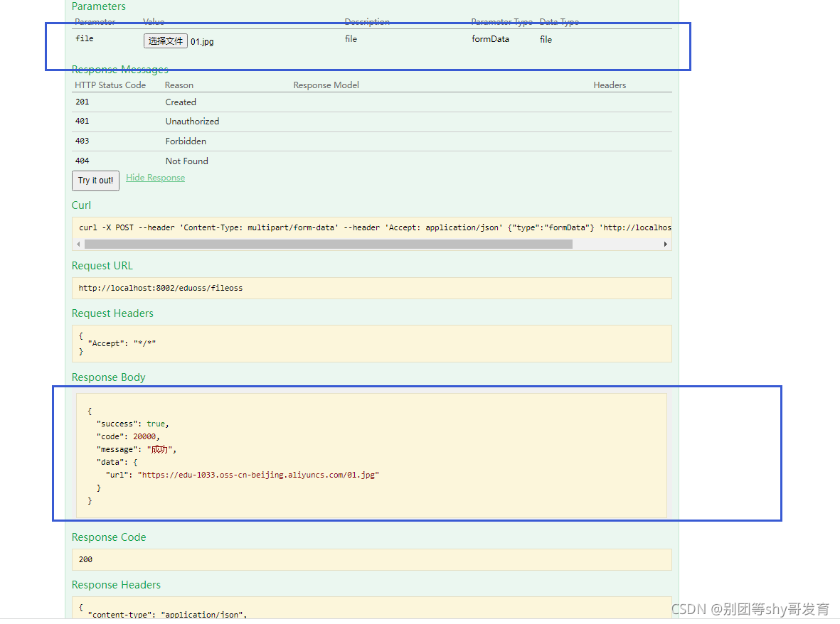Click the Curl horizontal scrollbar thumb

(x=329, y=244)
